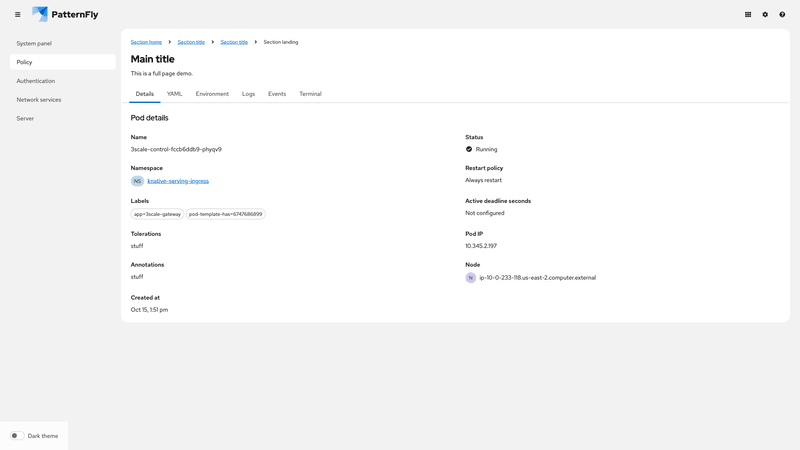Screen dimensions: 800x450
Task: Switch to the Environment tab
Action: [x=212, y=94]
